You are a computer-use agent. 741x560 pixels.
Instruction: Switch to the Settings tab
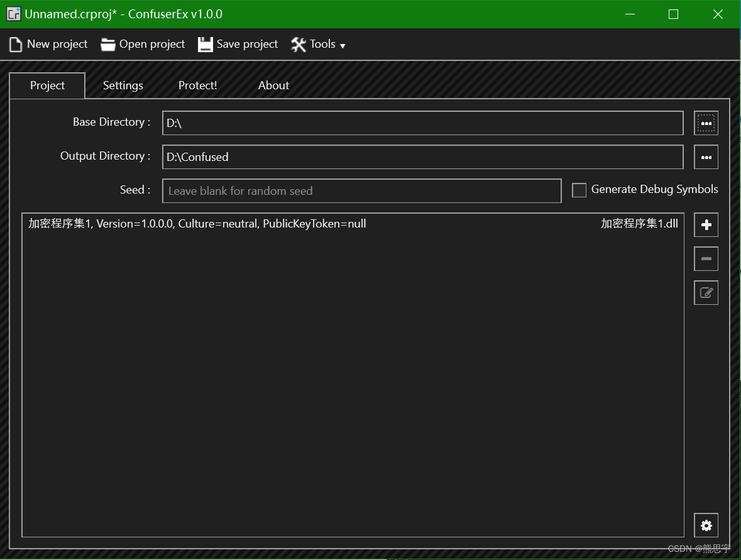click(123, 85)
